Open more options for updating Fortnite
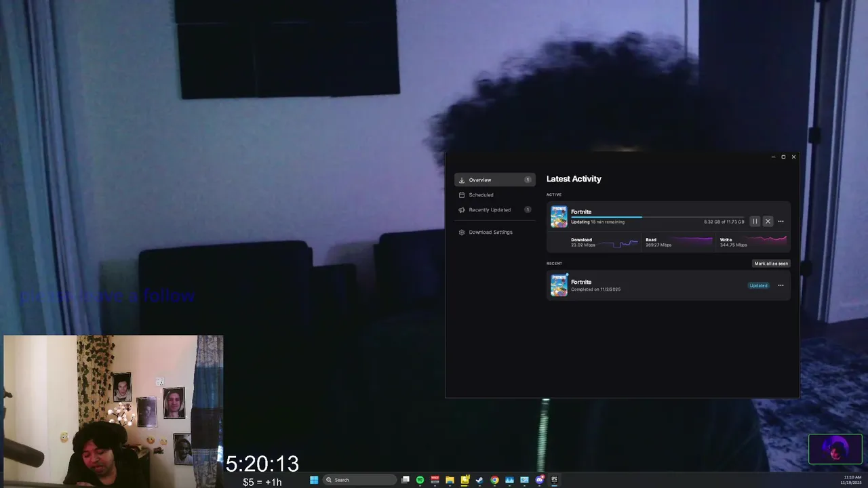This screenshot has width=868, height=488. tap(781, 222)
